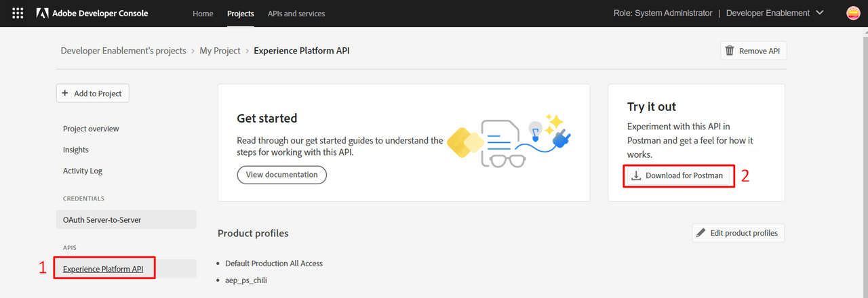This screenshot has width=868, height=298.
Task: Click the Adobe logo icon
Action: 42,14
